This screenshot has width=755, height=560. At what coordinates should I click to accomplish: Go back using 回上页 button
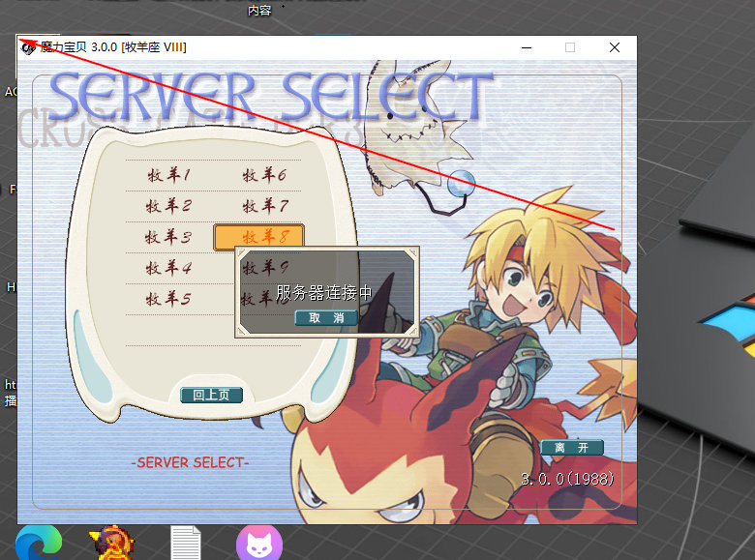(211, 395)
